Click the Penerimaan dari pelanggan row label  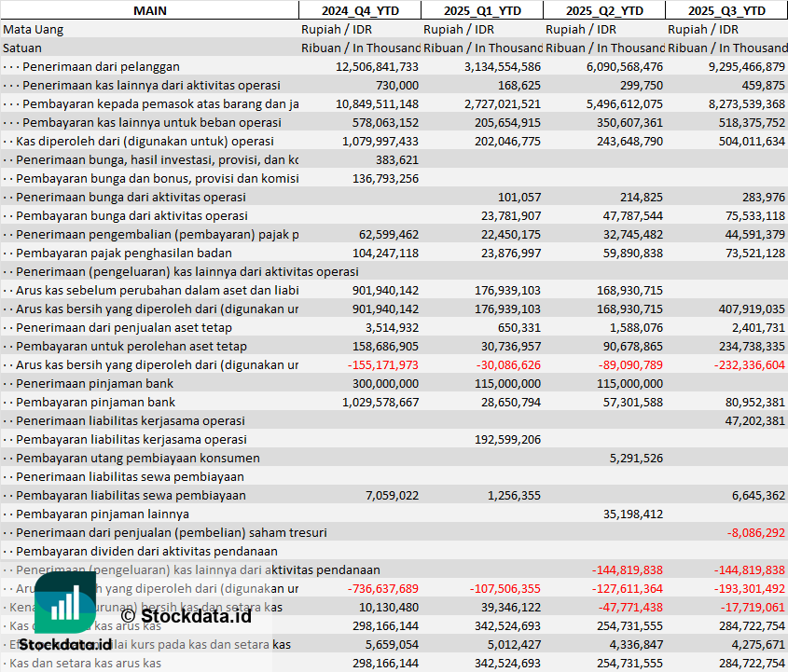click(x=101, y=66)
